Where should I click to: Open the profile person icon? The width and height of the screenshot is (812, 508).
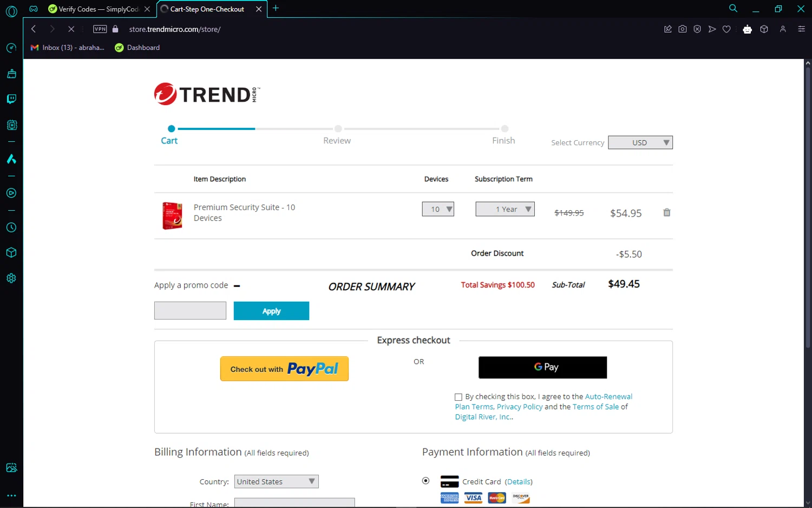tap(783, 29)
